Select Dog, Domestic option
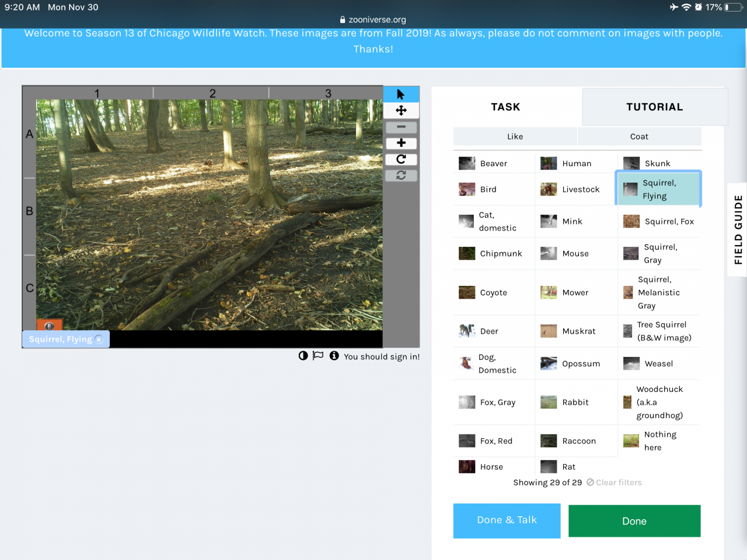The width and height of the screenshot is (747, 560). click(x=494, y=364)
